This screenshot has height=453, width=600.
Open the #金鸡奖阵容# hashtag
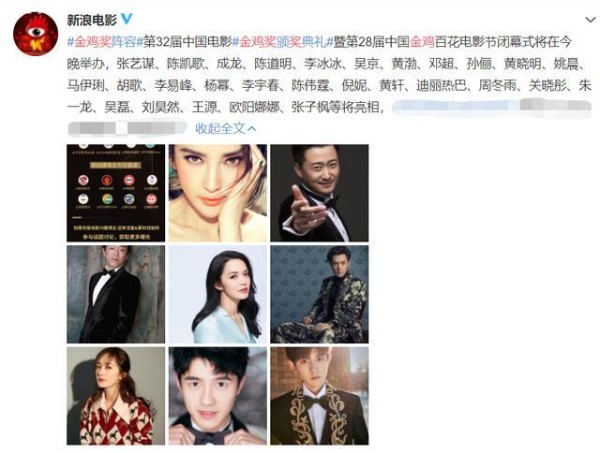102,42
